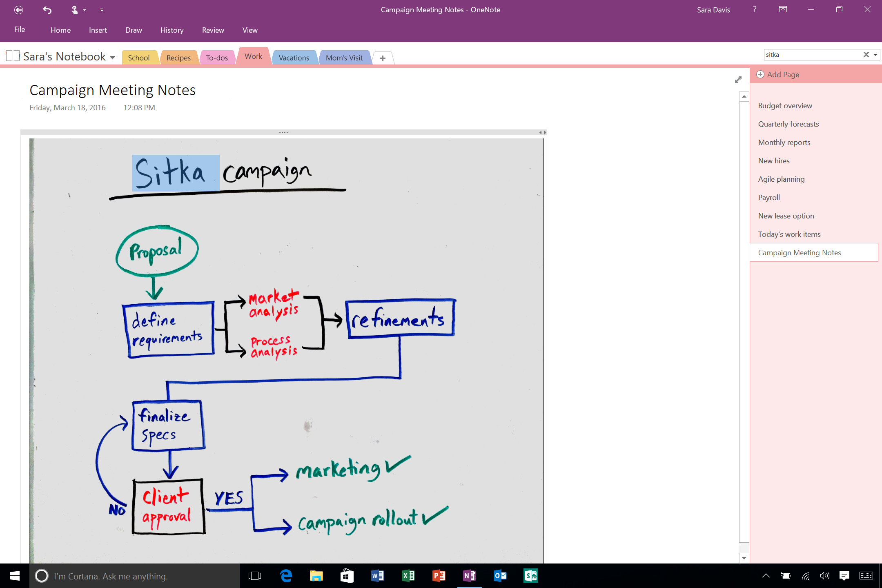Open the Insert ribbon tab
The width and height of the screenshot is (882, 588).
click(x=98, y=30)
